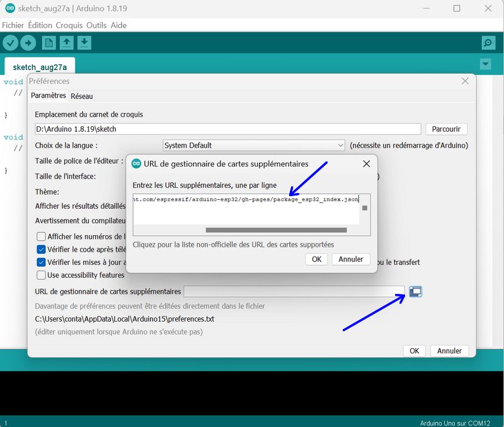504x427 pixels.
Task: Open the unofficial board URLs list link
Action: coord(233,245)
